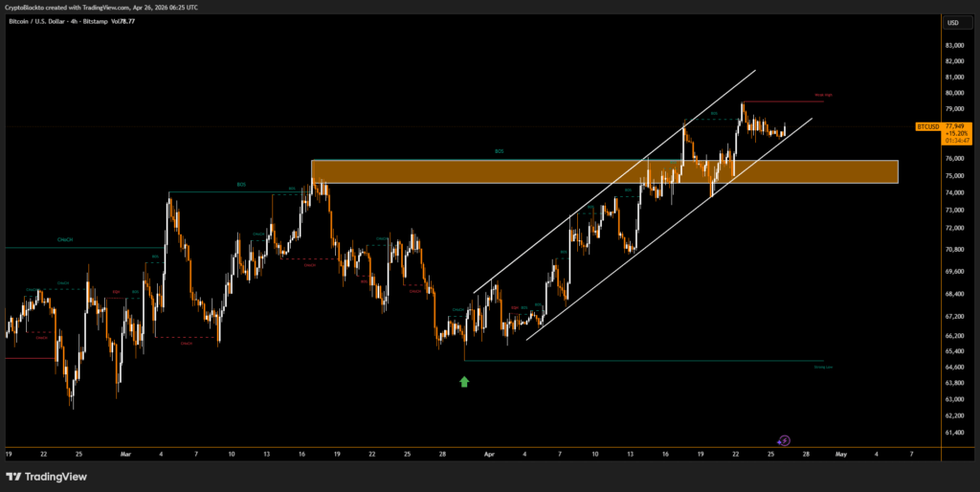Viewport: 980px width, 492px height.
Task: Click the 80,000 price axis label
Action: 953,94
